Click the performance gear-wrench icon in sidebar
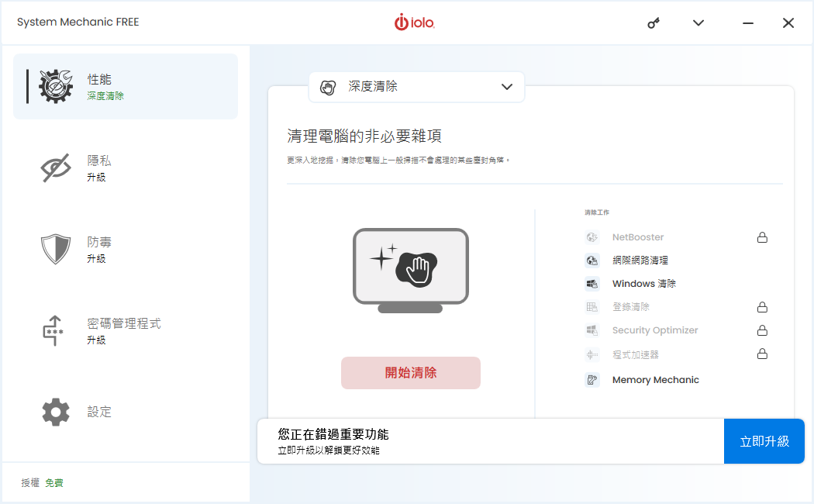Image resolution: width=814 pixels, height=504 pixels. click(56, 86)
